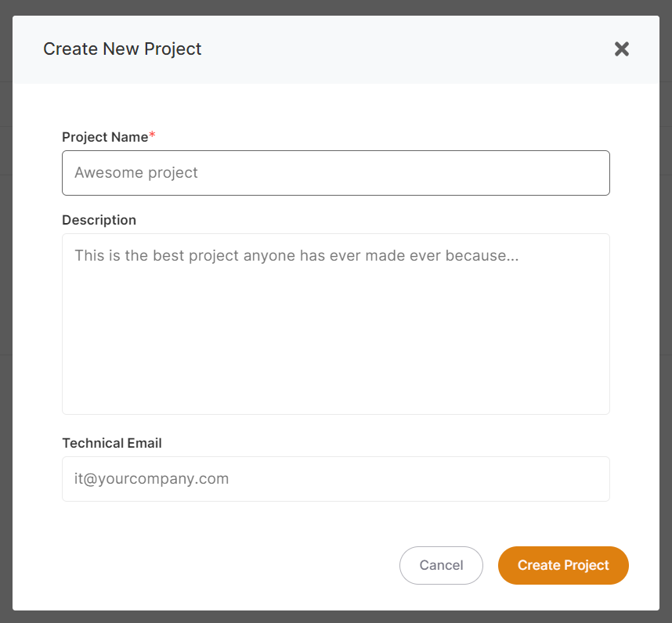Image resolution: width=672 pixels, height=623 pixels.
Task: Click the Project Name label
Action: tap(104, 137)
